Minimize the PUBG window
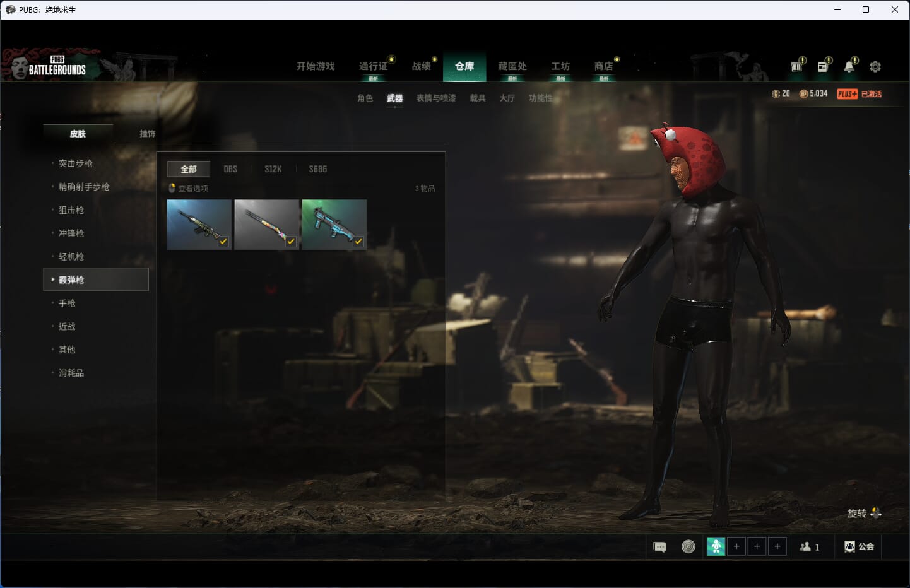The height and width of the screenshot is (588, 910). tap(837, 9)
